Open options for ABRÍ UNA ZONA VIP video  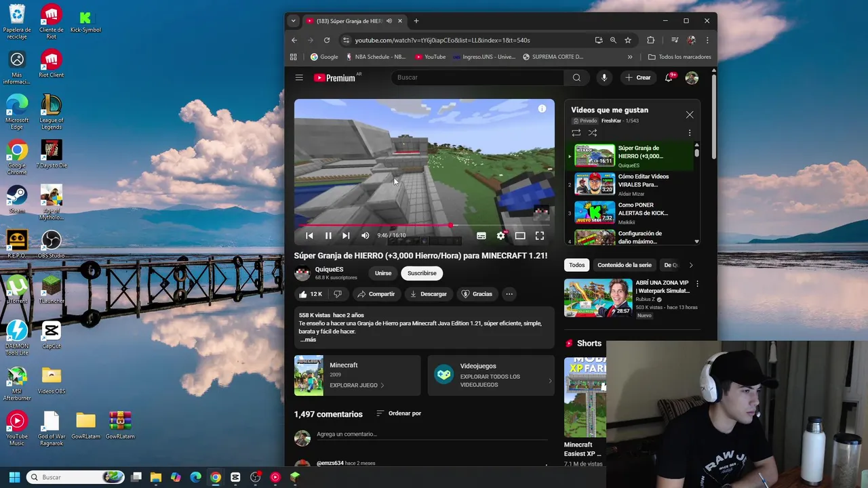tap(697, 283)
